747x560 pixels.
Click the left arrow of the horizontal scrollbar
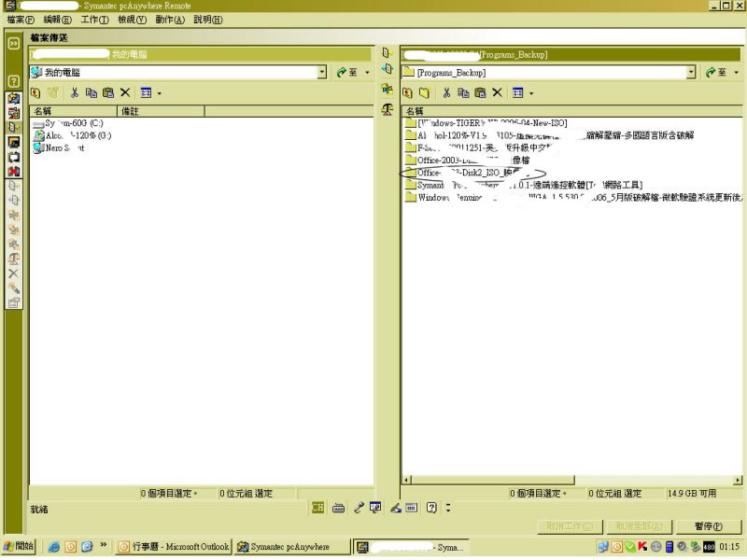point(406,480)
